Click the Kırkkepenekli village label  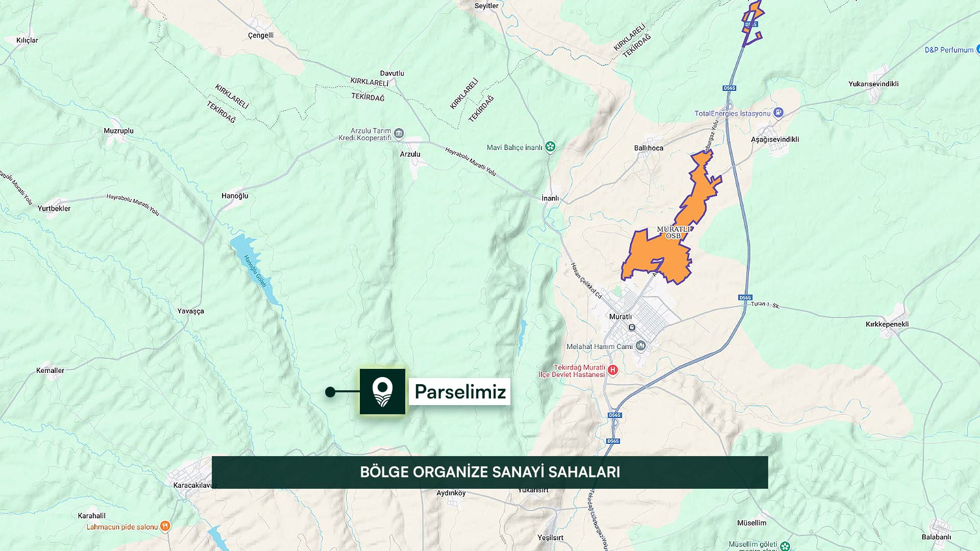tap(887, 324)
